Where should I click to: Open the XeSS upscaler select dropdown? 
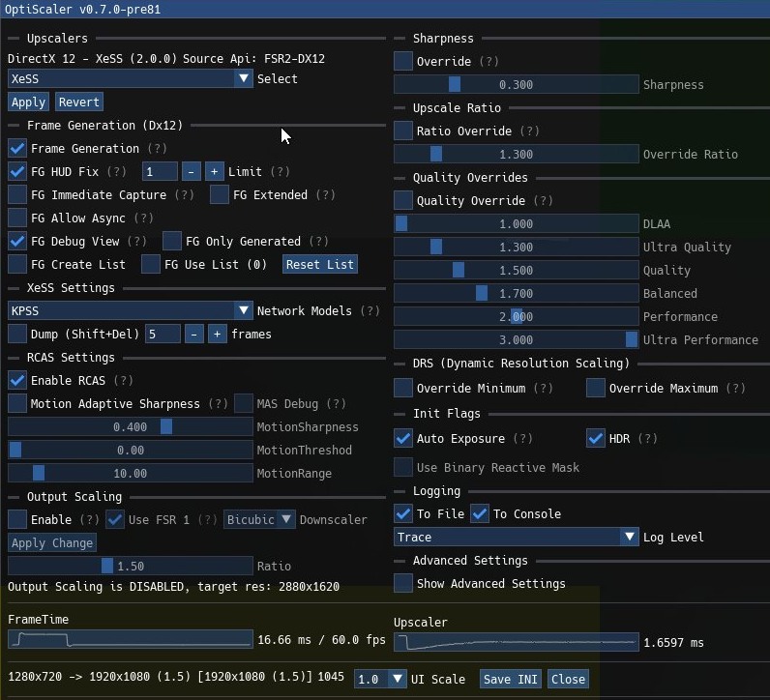tap(131, 78)
